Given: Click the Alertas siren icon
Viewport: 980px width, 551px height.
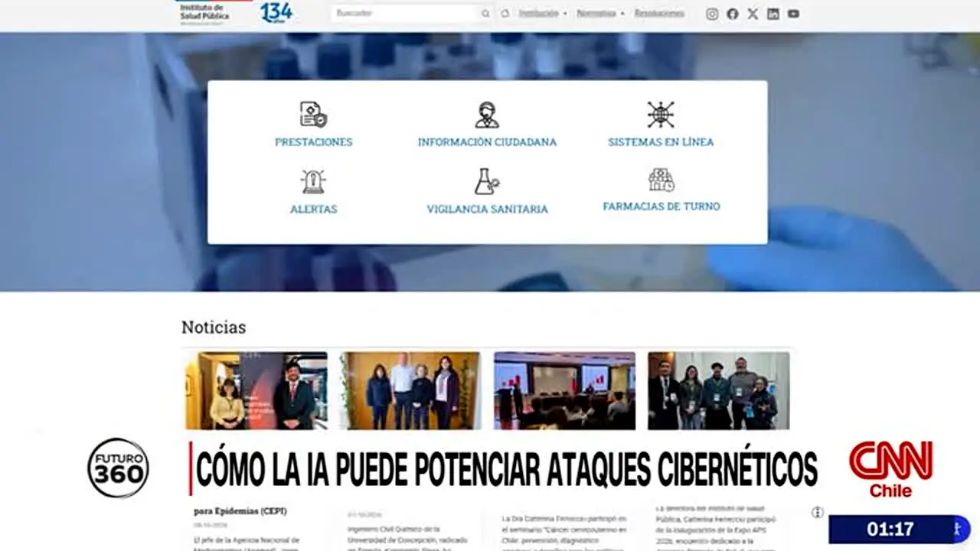Looking at the screenshot, I should (313, 181).
